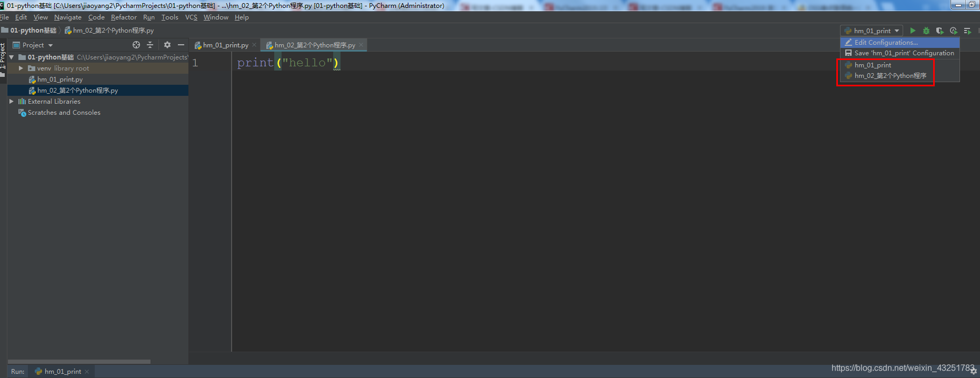Open the Run menu
The height and width of the screenshot is (378, 980).
(x=149, y=17)
